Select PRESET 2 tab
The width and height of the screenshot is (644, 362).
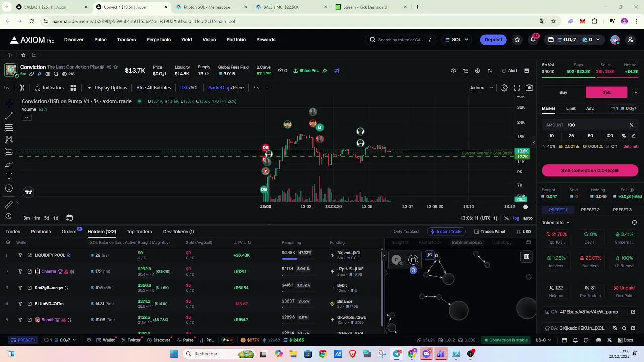point(590,210)
